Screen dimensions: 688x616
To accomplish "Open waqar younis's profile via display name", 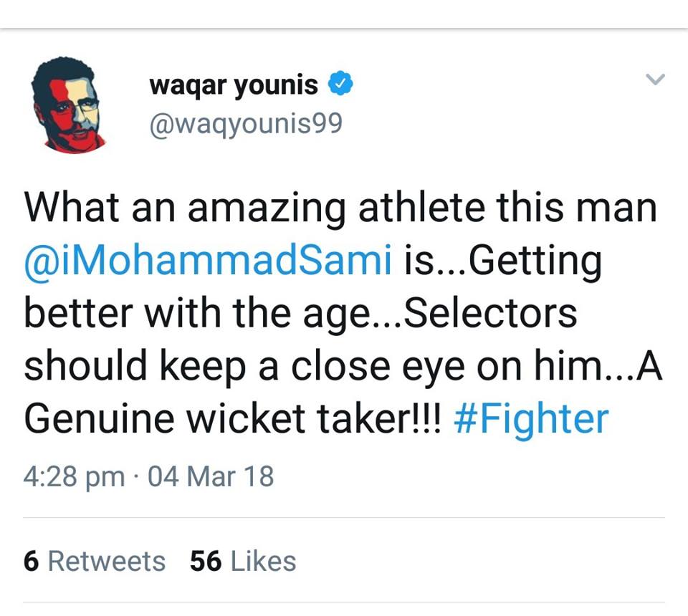I will pos(233,84).
